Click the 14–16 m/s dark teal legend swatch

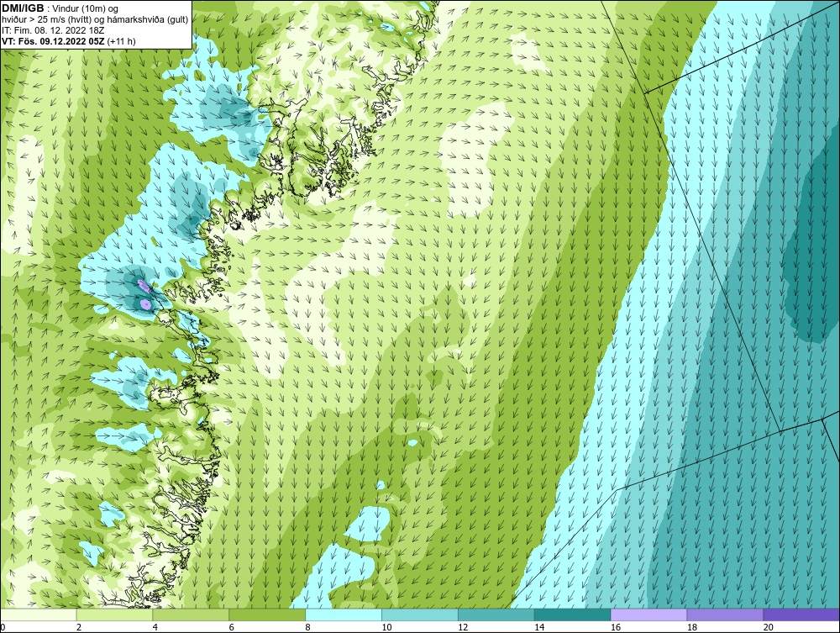click(573, 615)
